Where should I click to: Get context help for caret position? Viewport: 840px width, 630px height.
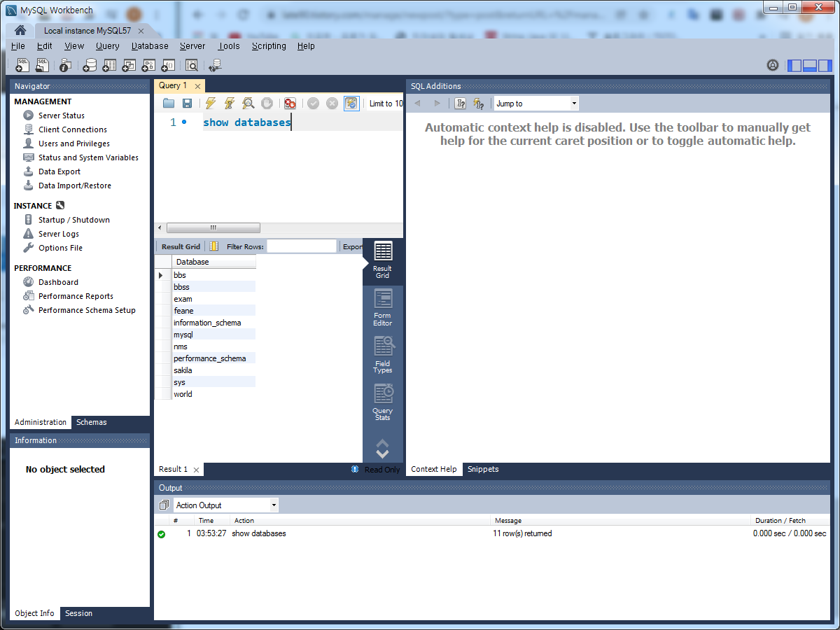click(x=460, y=104)
